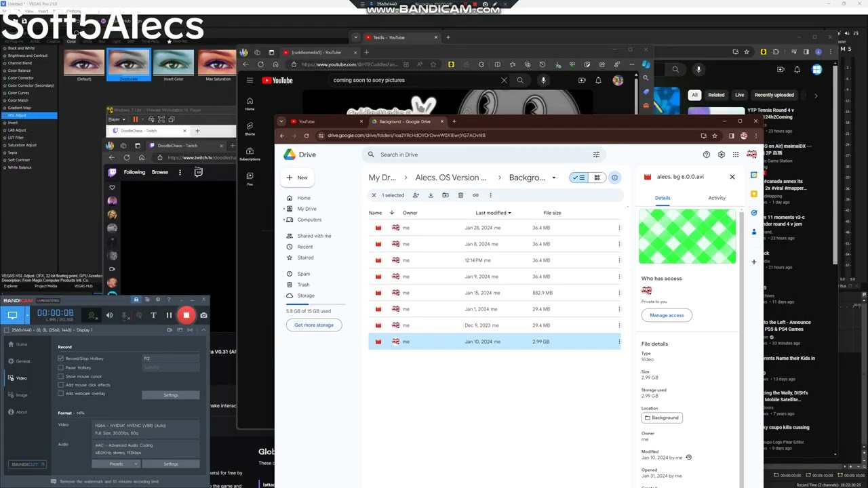The height and width of the screenshot is (488, 868).
Task: Click Share icon in Drive selection toolbar
Action: coord(415,195)
